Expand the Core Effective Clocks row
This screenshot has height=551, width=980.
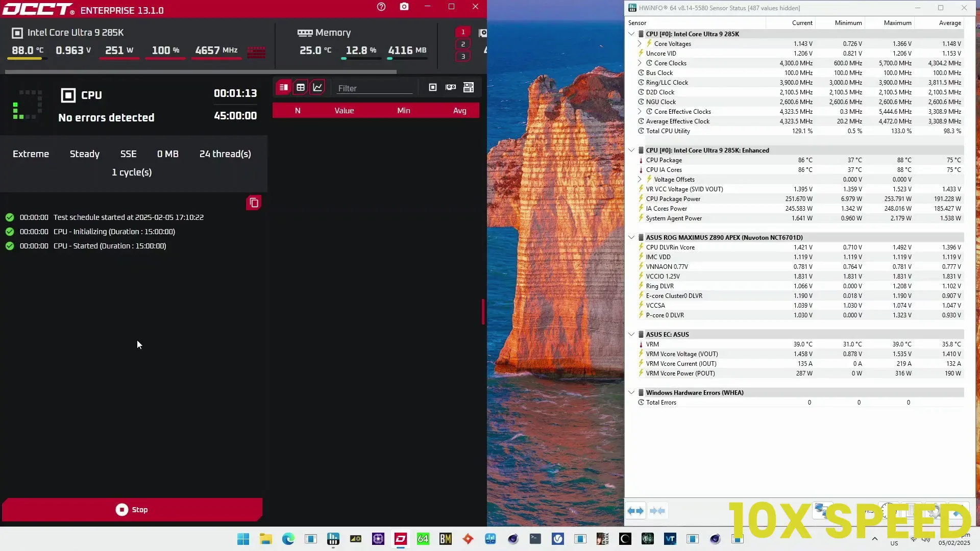coord(640,112)
